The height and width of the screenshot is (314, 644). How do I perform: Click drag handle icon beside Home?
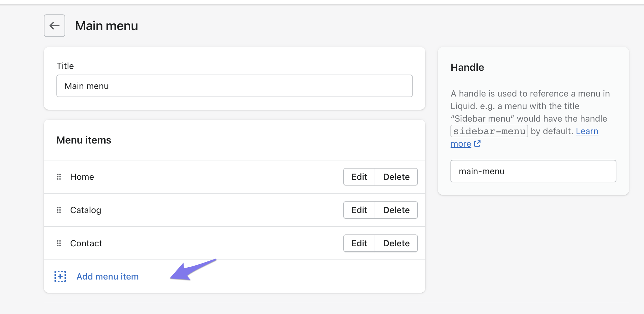pyautogui.click(x=59, y=177)
